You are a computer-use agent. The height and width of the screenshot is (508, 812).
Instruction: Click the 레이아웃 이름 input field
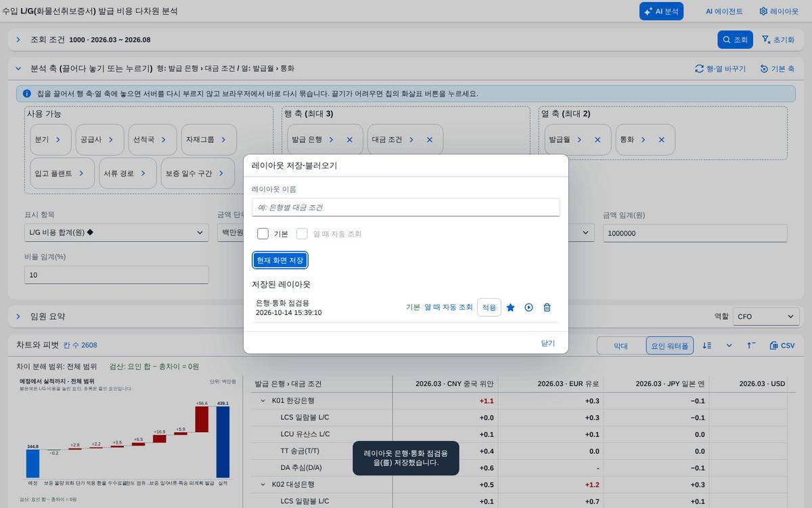[x=406, y=207]
